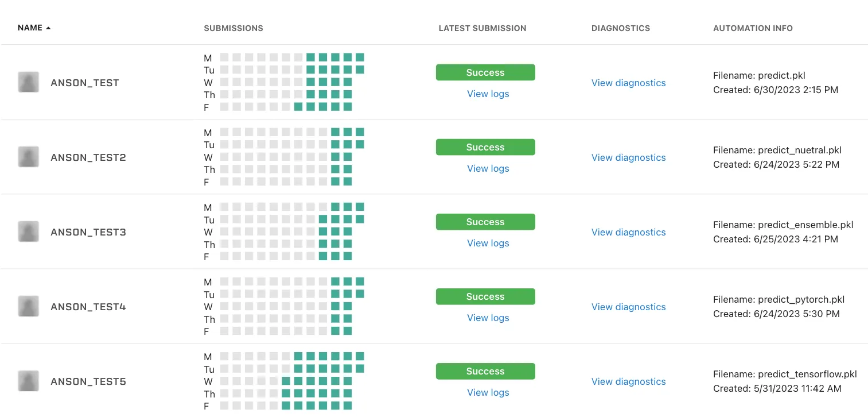Image resolution: width=868 pixels, height=417 pixels.
Task: Open View logs for ANSON_TEST4
Action: [488, 318]
